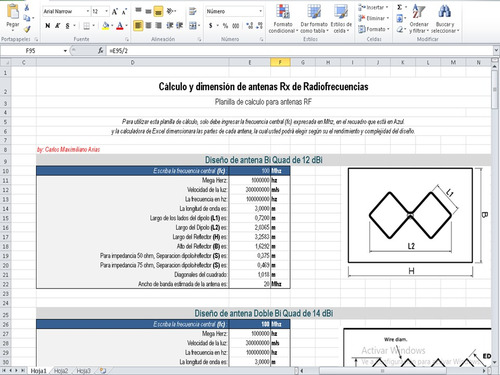Click the Decrease Font Size icon

point(124,12)
